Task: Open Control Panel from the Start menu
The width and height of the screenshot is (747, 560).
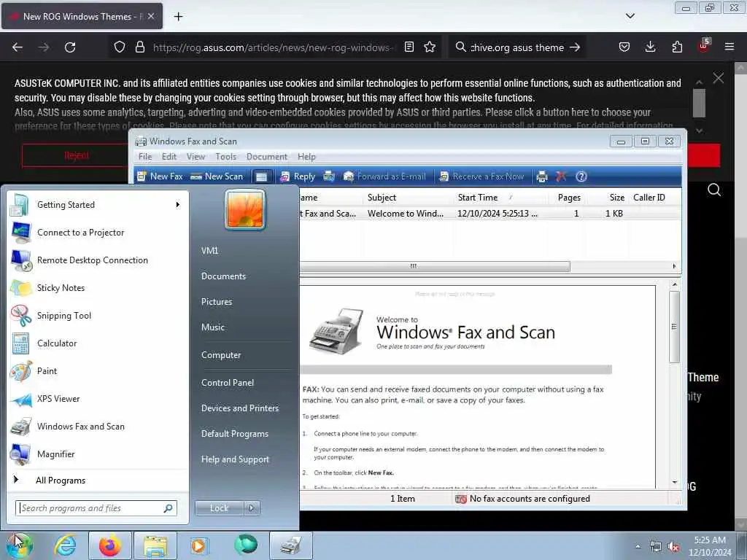Action: click(228, 382)
